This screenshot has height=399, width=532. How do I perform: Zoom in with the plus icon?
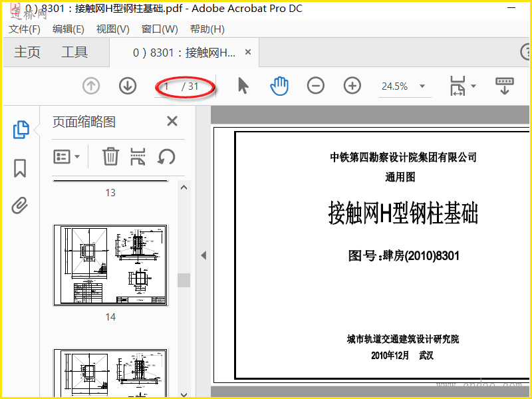(352, 86)
